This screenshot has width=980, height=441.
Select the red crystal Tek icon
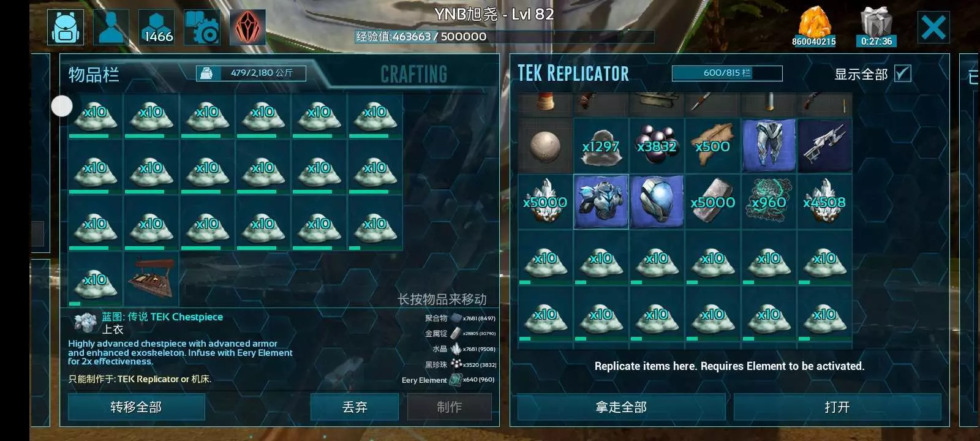coord(247,28)
